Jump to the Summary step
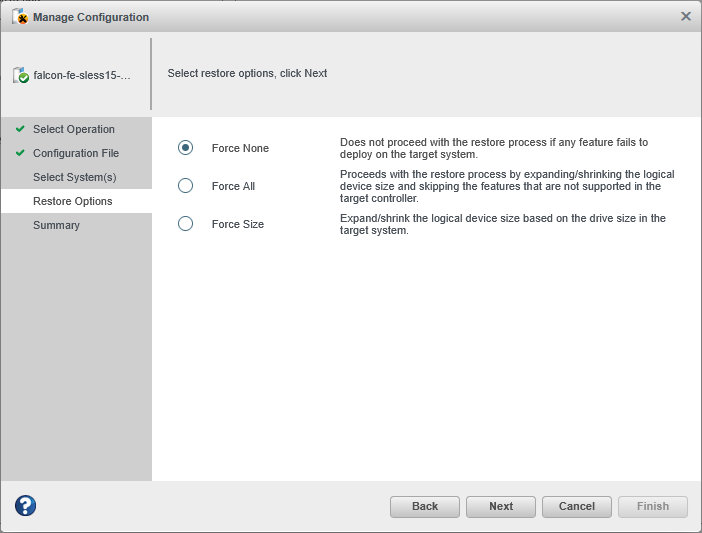 [x=56, y=225]
